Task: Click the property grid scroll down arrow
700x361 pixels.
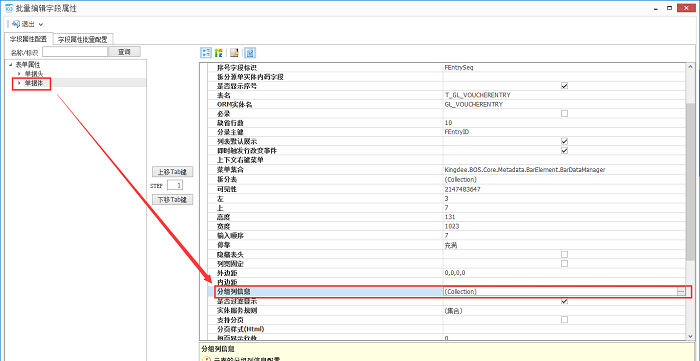Action: (690, 336)
